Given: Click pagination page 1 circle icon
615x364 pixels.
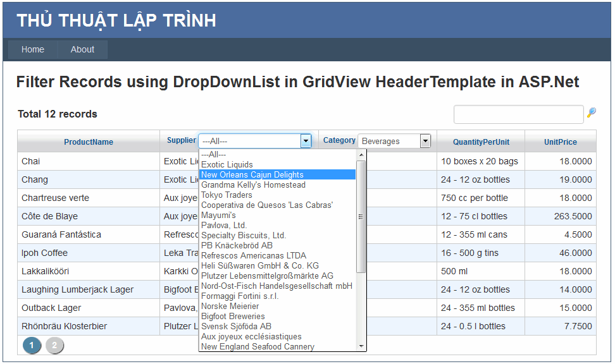Looking at the screenshot, I should click(x=32, y=346).
